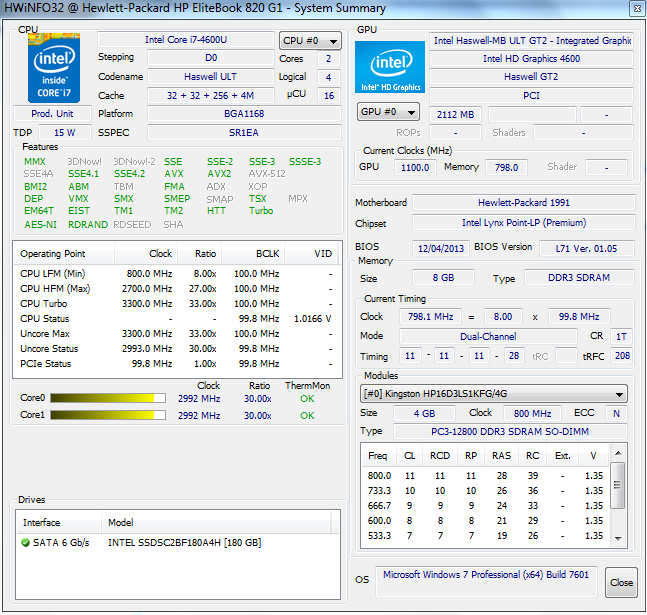
Task: Click the BCLK column header
Action: tap(253, 253)
